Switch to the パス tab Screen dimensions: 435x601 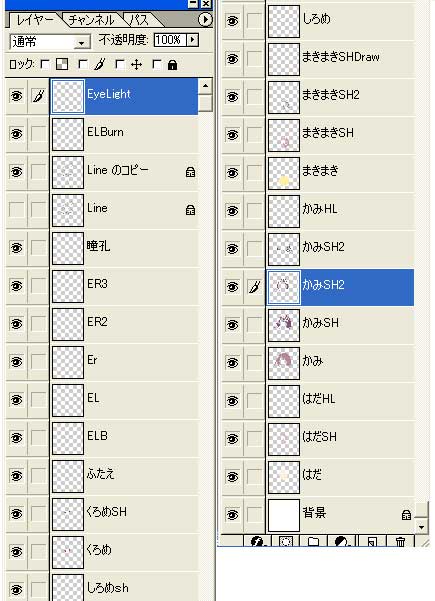coord(139,20)
